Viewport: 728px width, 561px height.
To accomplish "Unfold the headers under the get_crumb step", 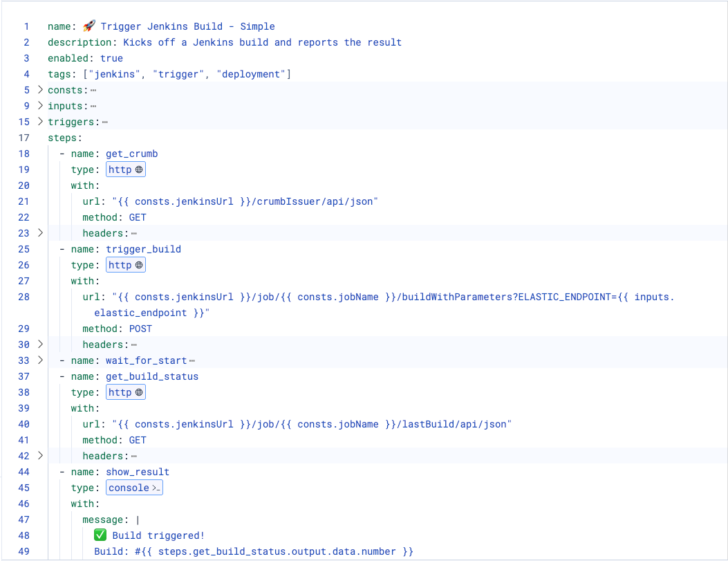I will click(39, 233).
